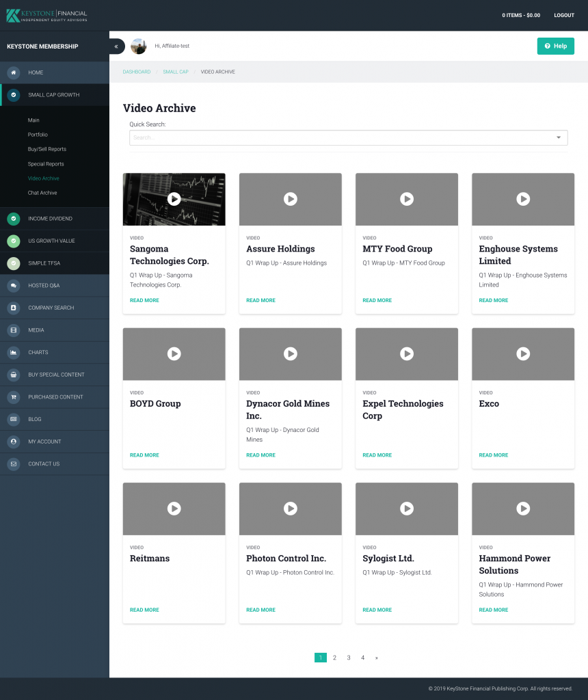Click the Contact Us envelope icon
The image size is (588, 700).
(14, 464)
